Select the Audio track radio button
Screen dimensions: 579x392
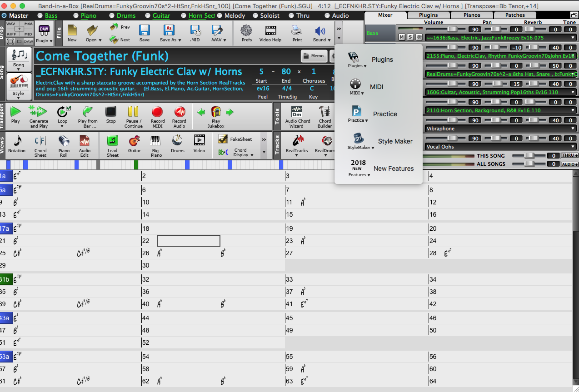(326, 15)
